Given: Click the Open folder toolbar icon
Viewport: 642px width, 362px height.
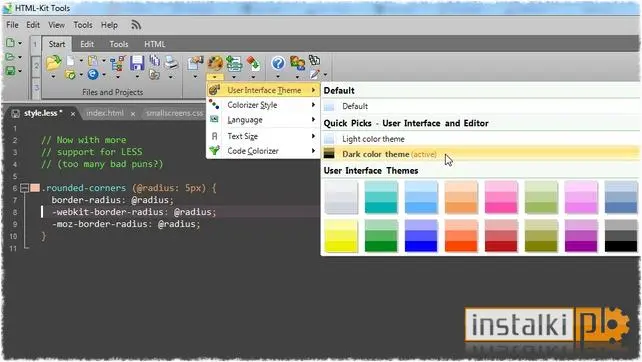Looking at the screenshot, I should pyautogui.click(x=53, y=63).
